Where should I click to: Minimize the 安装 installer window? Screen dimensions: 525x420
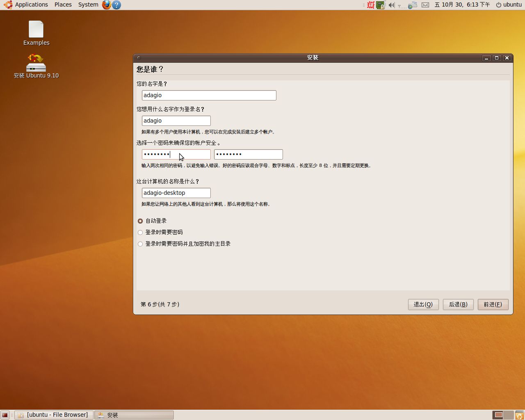[486, 58]
